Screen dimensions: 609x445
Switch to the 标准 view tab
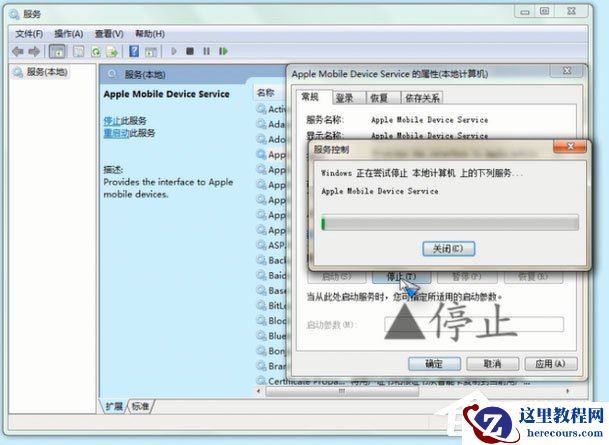click(x=140, y=406)
